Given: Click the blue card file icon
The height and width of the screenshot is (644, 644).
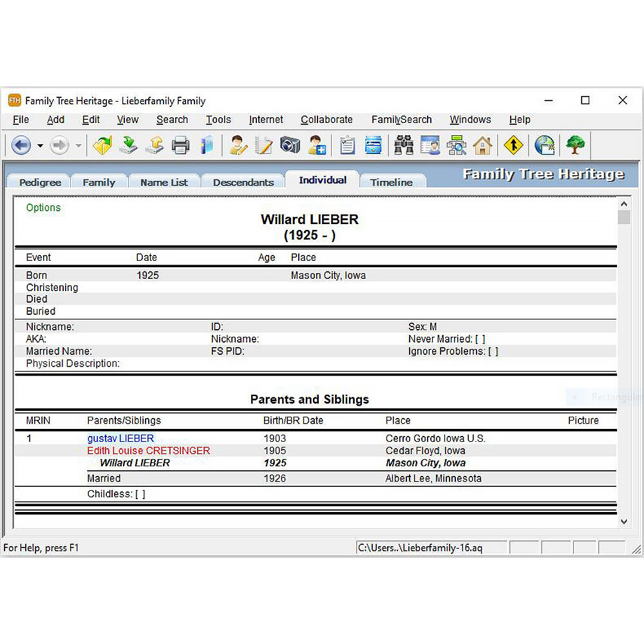Looking at the screenshot, I should 373,145.
